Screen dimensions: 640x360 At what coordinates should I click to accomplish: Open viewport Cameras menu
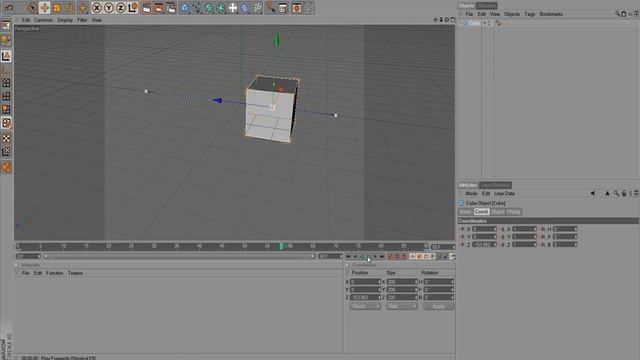pos(43,20)
